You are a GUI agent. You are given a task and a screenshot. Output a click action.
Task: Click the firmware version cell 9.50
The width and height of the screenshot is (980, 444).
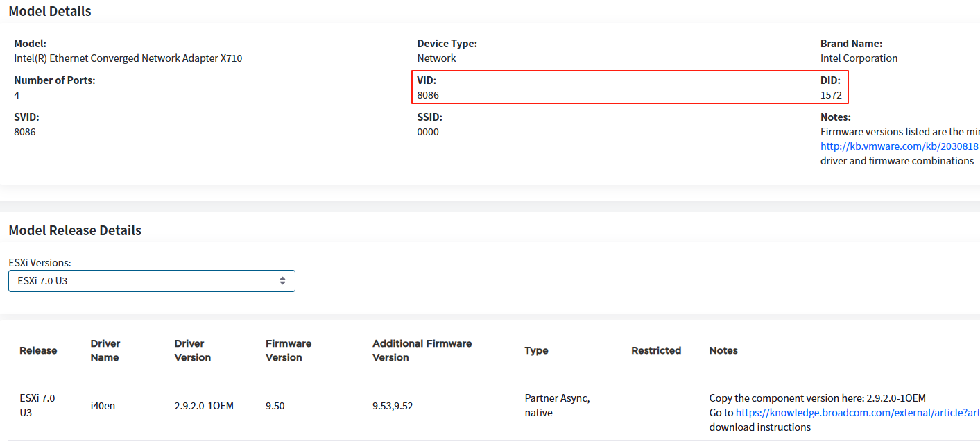click(275, 406)
